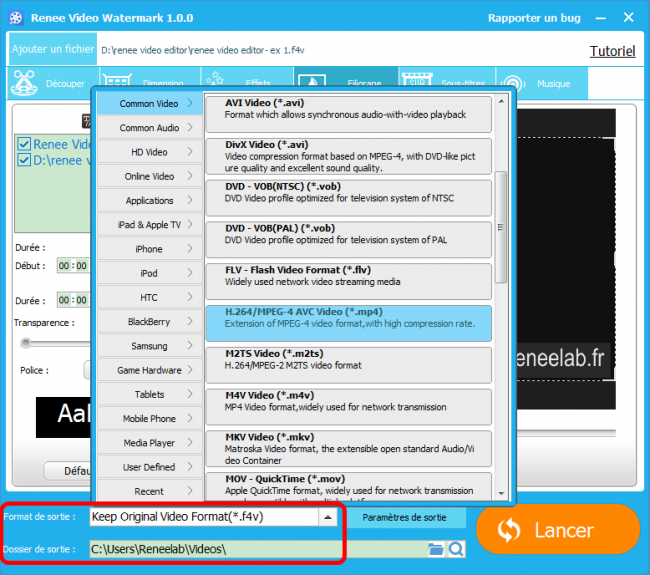Choose M4V Video (*.m4v) format
The width and height of the screenshot is (650, 575).
coord(349,407)
